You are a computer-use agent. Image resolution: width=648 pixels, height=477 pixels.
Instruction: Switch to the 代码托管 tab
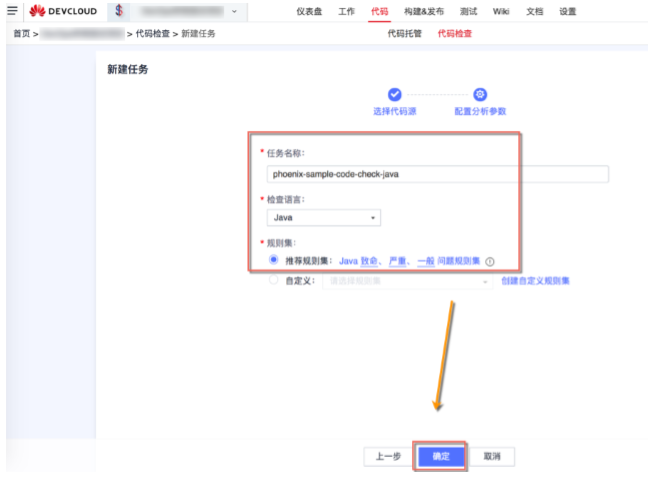pyautogui.click(x=405, y=33)
